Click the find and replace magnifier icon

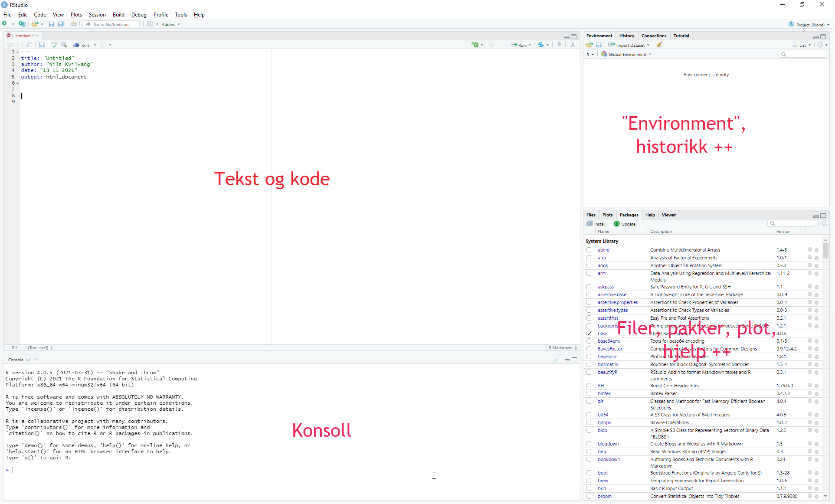pos(64,45)
